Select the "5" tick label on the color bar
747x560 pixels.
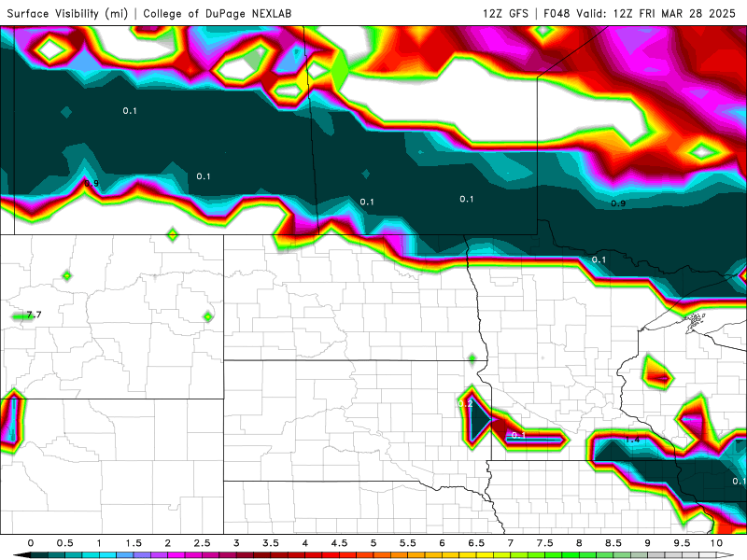coord(373,543)
